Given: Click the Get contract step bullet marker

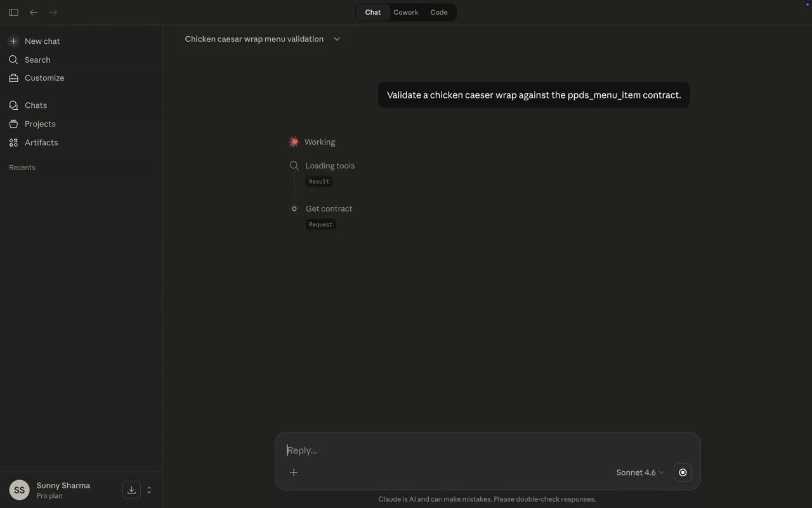Looking at the screenshot, I should pyautogui.click(x=294, y=209).
